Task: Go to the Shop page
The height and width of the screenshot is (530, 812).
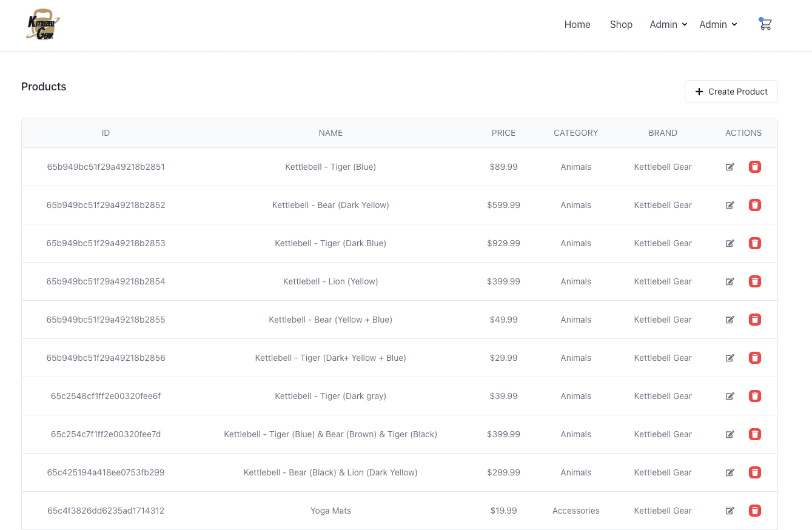Action: pyautogui.click(x=621, y=24)
